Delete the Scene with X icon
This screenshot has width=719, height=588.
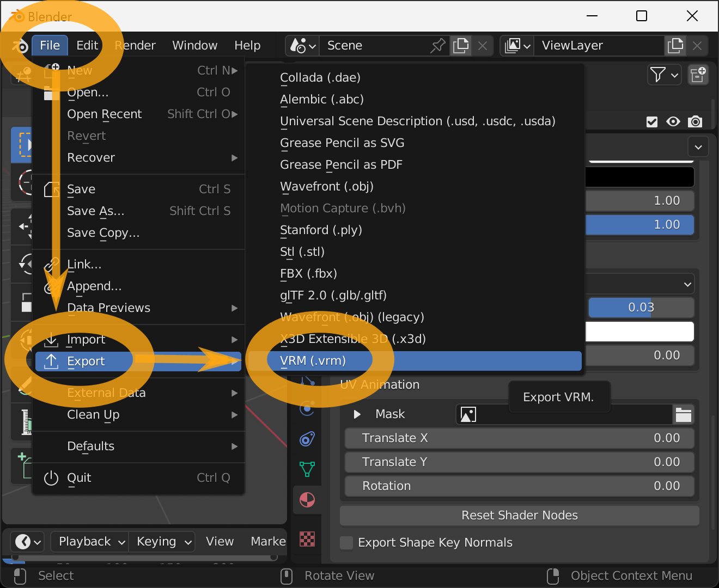(x=483, y=46)
